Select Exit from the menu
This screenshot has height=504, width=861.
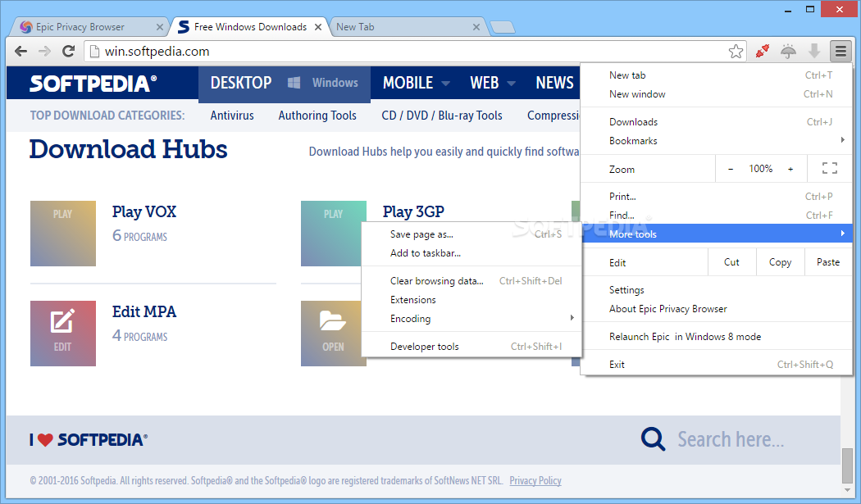pyautogui.click(x=717, y=365)
